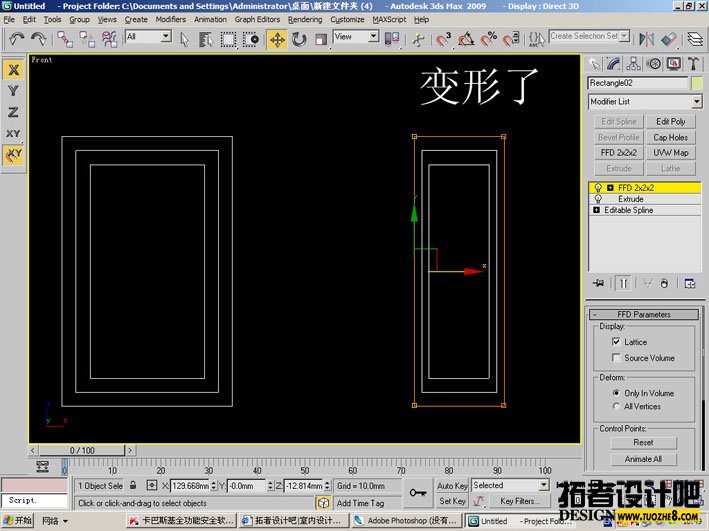
Task: Uncheck the Lattice display checkbox
Action: point(615,342)
